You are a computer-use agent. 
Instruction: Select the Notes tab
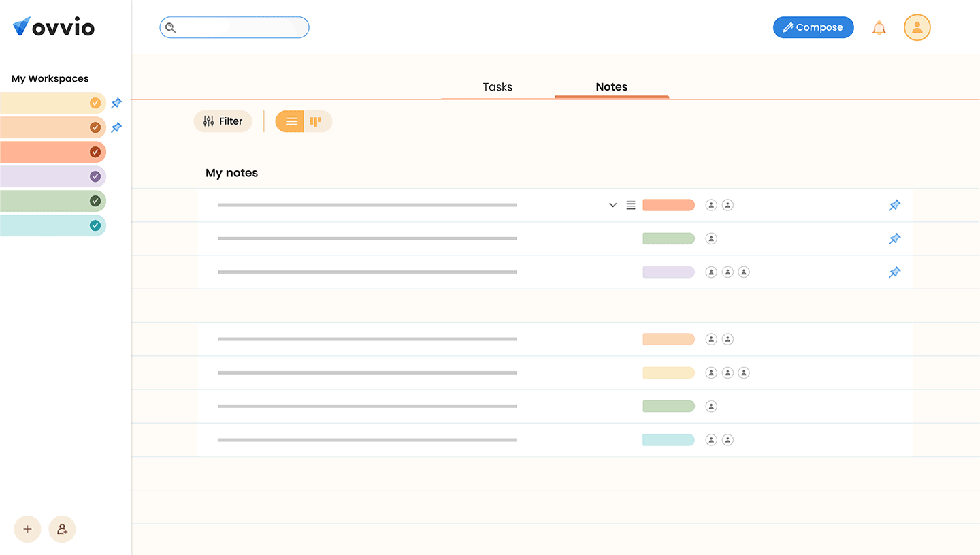(x=611, y=86)
